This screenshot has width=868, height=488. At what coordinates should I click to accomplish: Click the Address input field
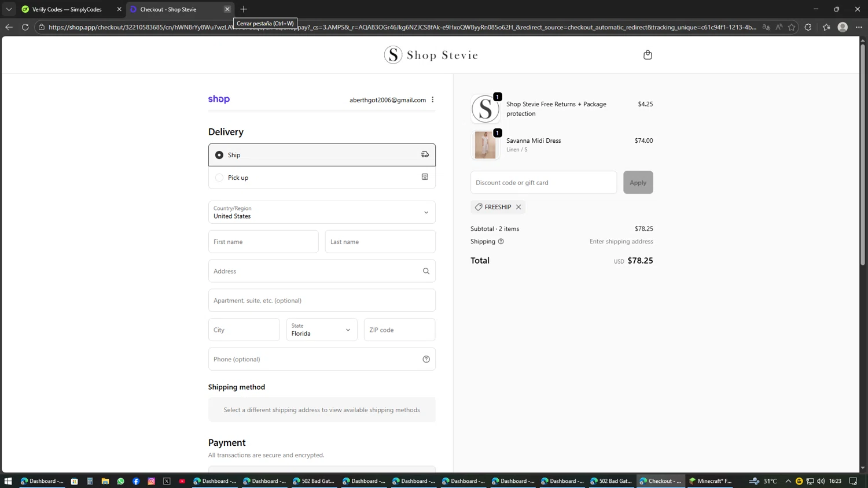tap(322, 271)
